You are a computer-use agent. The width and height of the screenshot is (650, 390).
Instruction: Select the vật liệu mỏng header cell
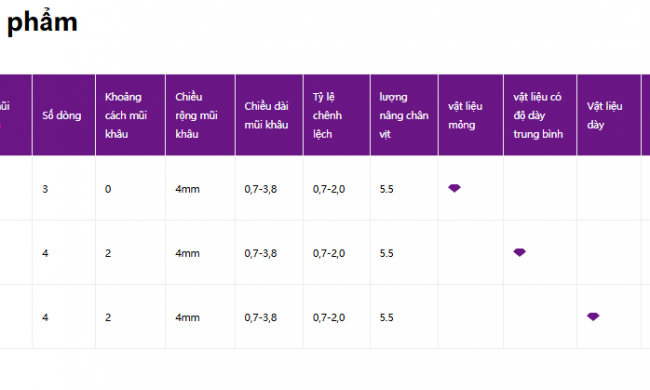(471, 115)
